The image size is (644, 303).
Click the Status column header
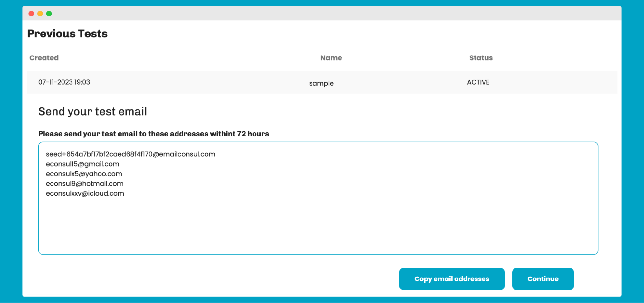click(x=481, y=58)
